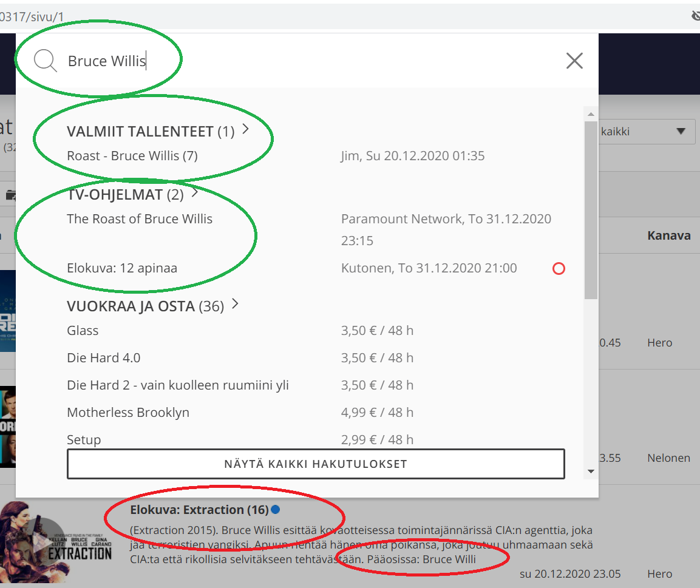Open the Motherless Brooklyn rental
Image resolution: width=700 pixels, height=588 pixels.
(x=128, y=412)
